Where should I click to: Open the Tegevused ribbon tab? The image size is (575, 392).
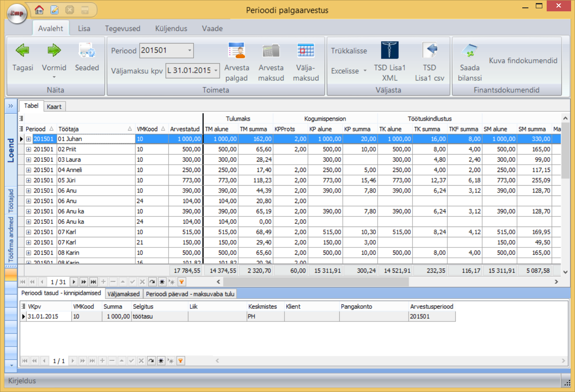(122, 28)
